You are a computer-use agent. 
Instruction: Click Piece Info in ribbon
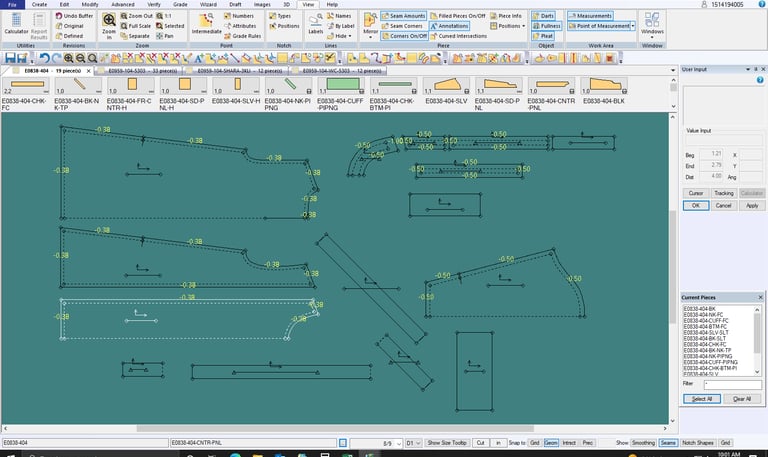[x=505, y=16]
